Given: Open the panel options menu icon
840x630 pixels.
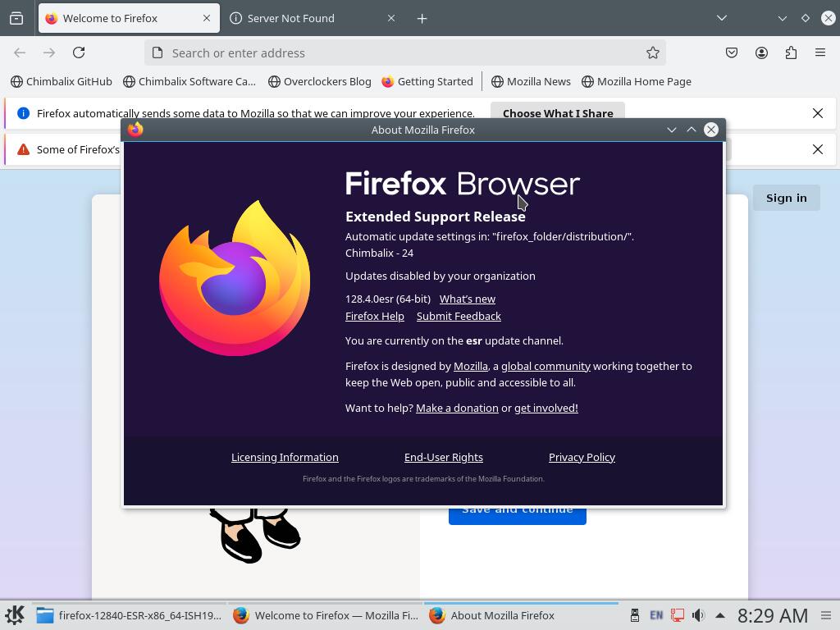Looking at the screenshot, I should (826, 615).
